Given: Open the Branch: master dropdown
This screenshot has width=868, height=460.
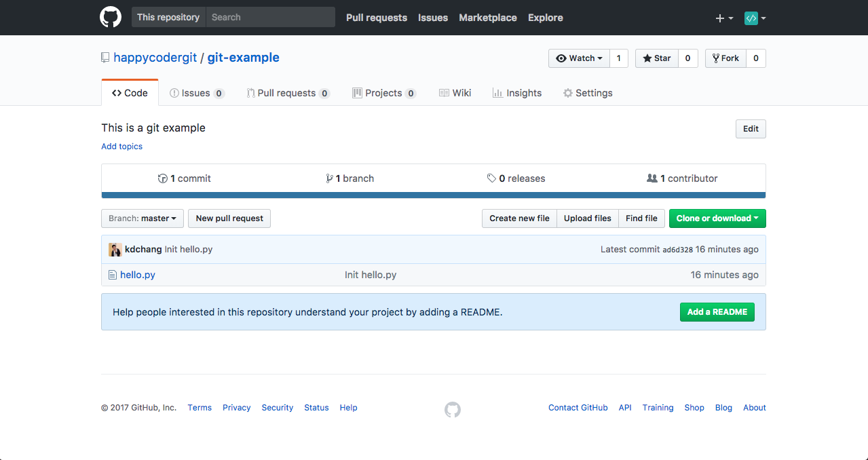Looking at the screenshot, I should click(x=143, y=218).
